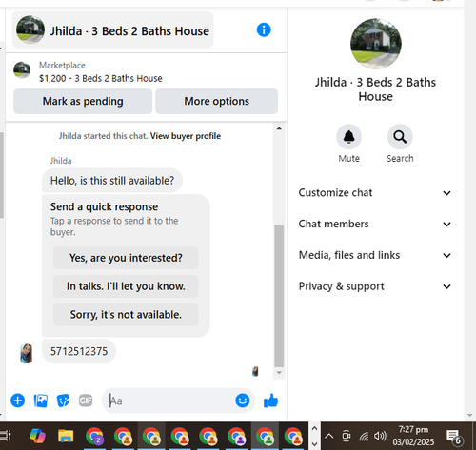Send quick reply Sorry, it's not available.
Viewport: 476px width, 450px height.
tap(126, 315)
